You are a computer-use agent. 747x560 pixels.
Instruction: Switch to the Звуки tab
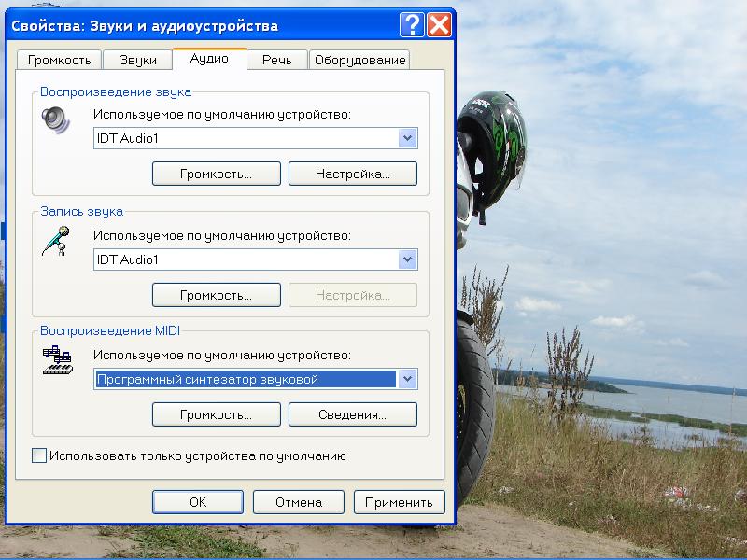coord(137,61)
